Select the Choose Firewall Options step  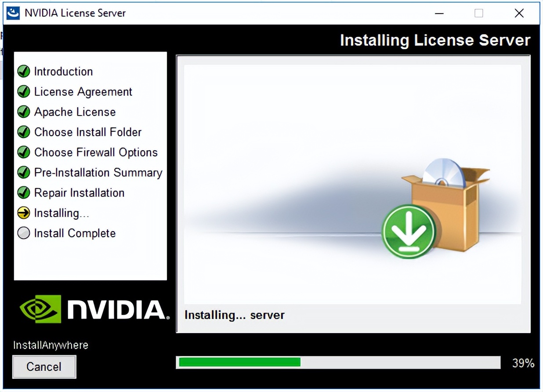96,152
